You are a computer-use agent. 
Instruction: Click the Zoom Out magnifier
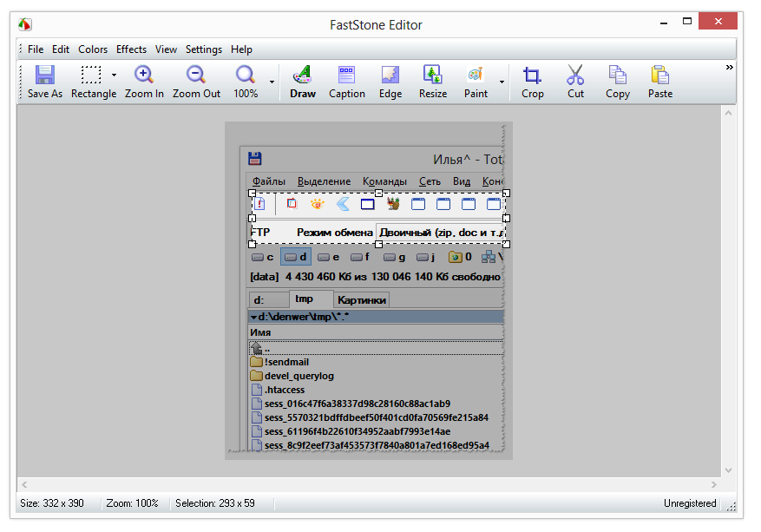pyautogui.click(x=196, y=82)
